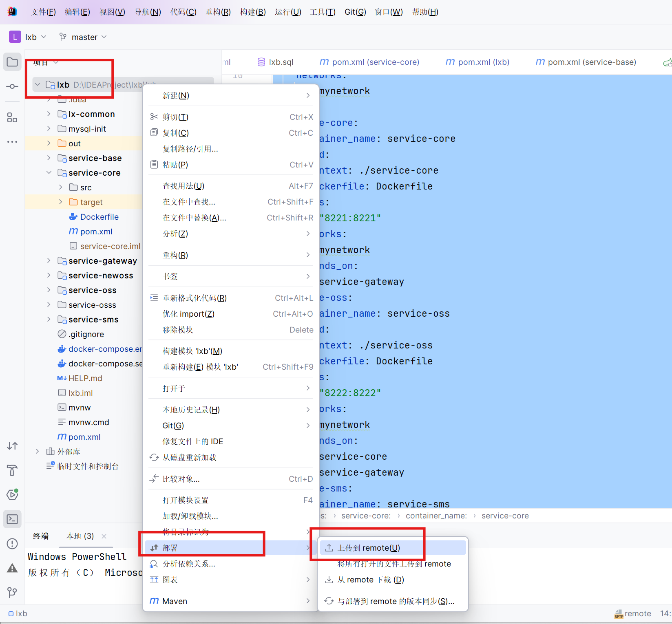Image resolution: width=672 pixels, height=624 pixels.
Task: Select 临时文件和控制台 node
Action: coord(88,466)
